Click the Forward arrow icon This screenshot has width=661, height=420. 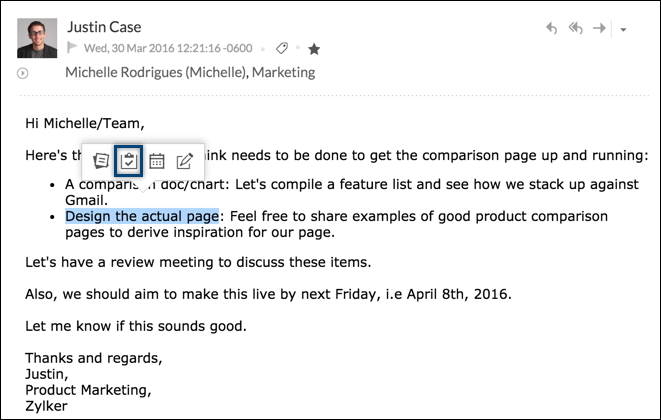(x=600, y=28)
